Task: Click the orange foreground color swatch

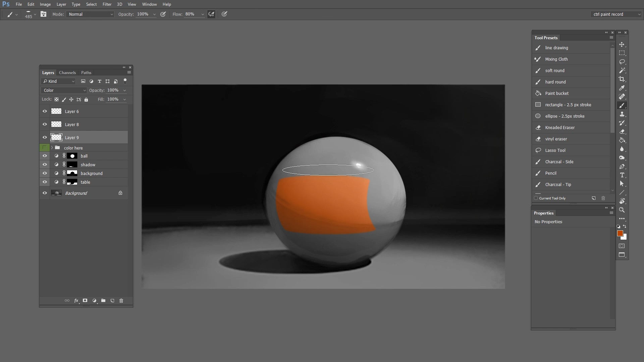Action: [x=620, y=233]
